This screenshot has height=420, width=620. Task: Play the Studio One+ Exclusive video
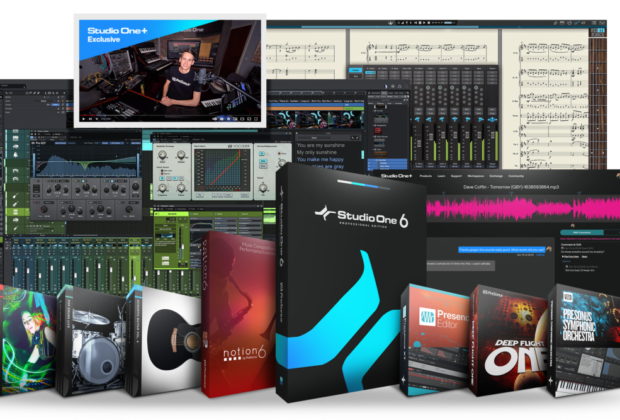click(x=83, y=118)
